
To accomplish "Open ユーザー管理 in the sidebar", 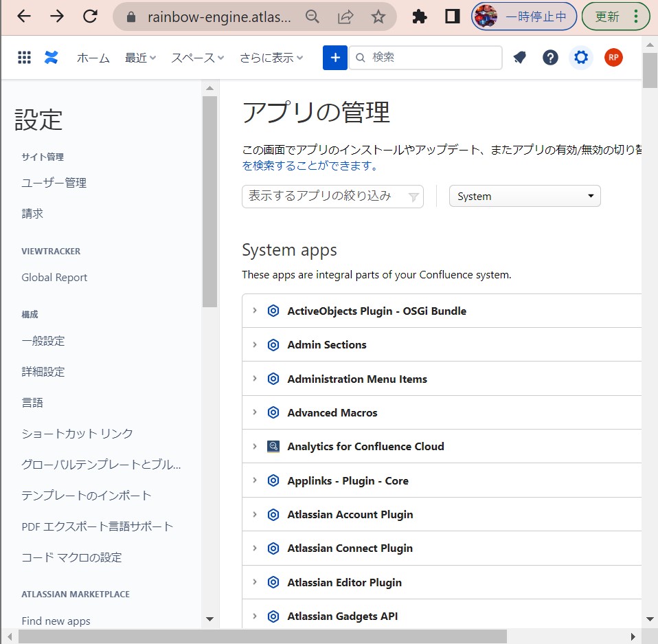I will 54,183.
